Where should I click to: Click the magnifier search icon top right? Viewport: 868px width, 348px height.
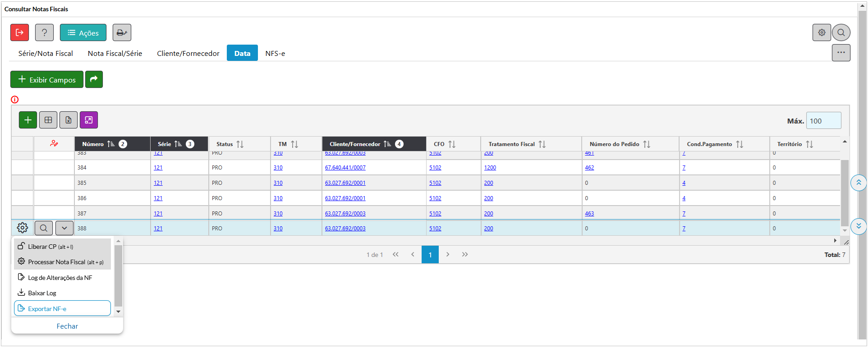[841, 32]
